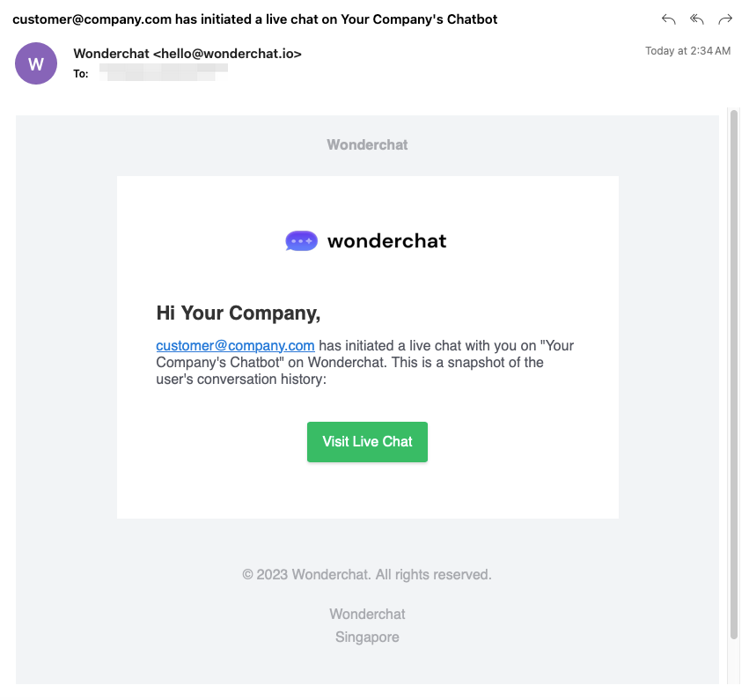Click the Singapore footer text
Viewport: 749px width, 700px height.
tap(367, 637)
